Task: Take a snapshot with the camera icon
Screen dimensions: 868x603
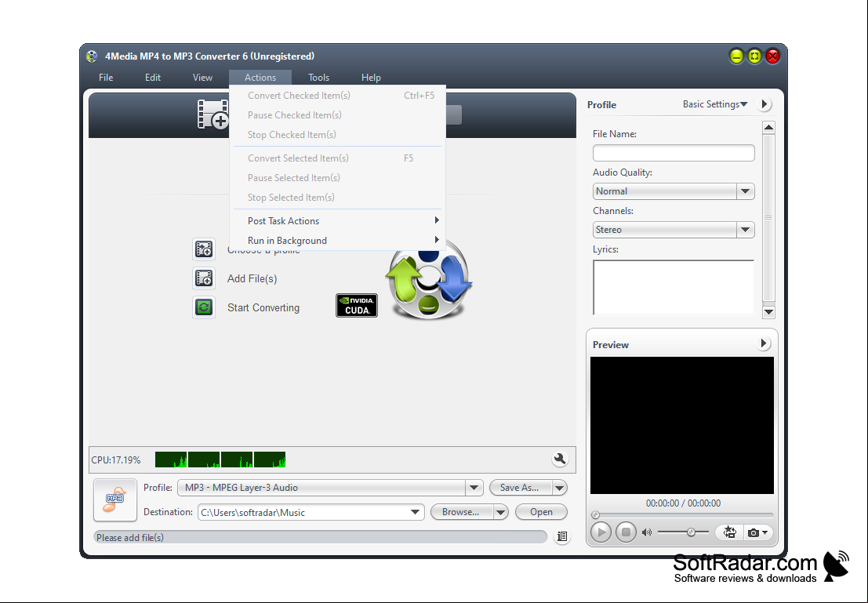Action: pos(753,532)
